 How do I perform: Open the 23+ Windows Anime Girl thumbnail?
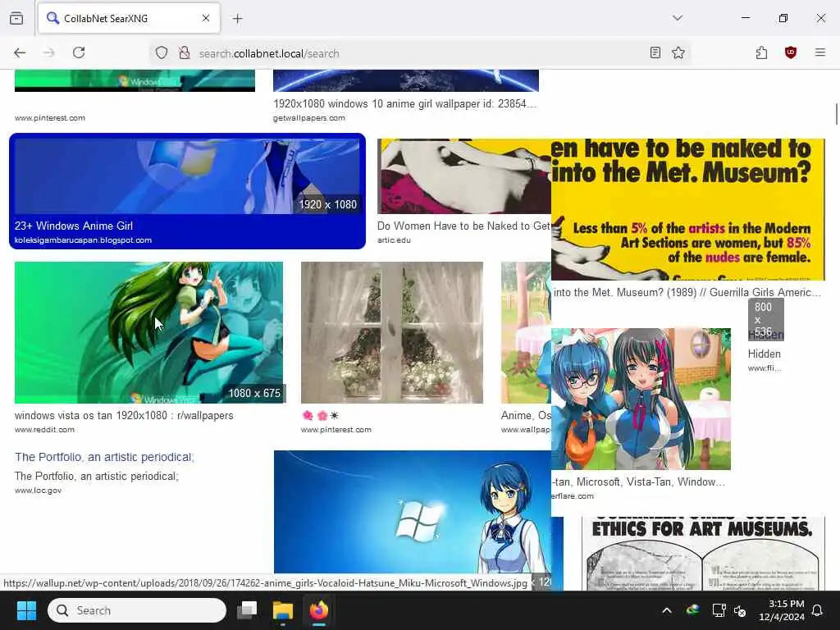click(x=187, y=176)
